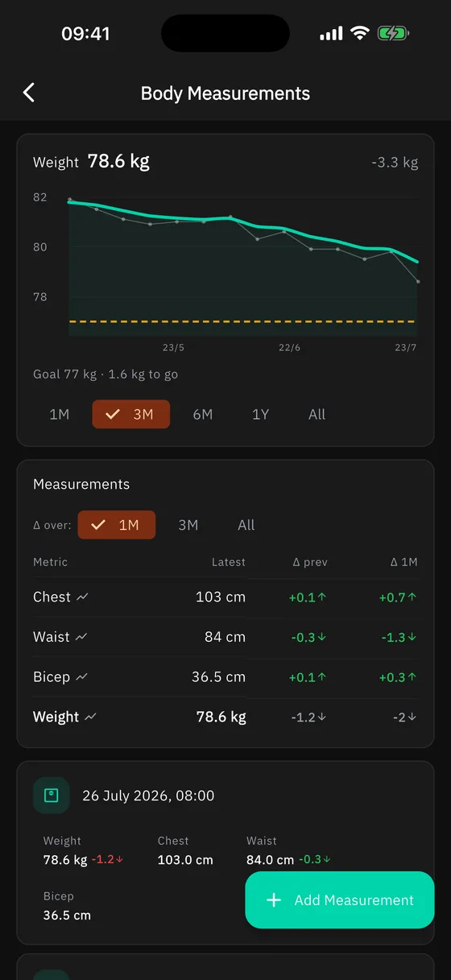Image resolution: width=451 pixels, height=980 pixels.
Task: Set delta comparison period to 3M
Action: (188, 525)
